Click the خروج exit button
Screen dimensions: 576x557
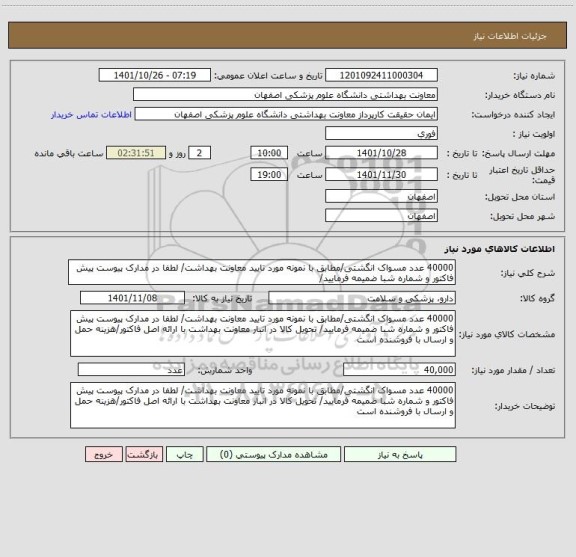[x=104, y=454]
